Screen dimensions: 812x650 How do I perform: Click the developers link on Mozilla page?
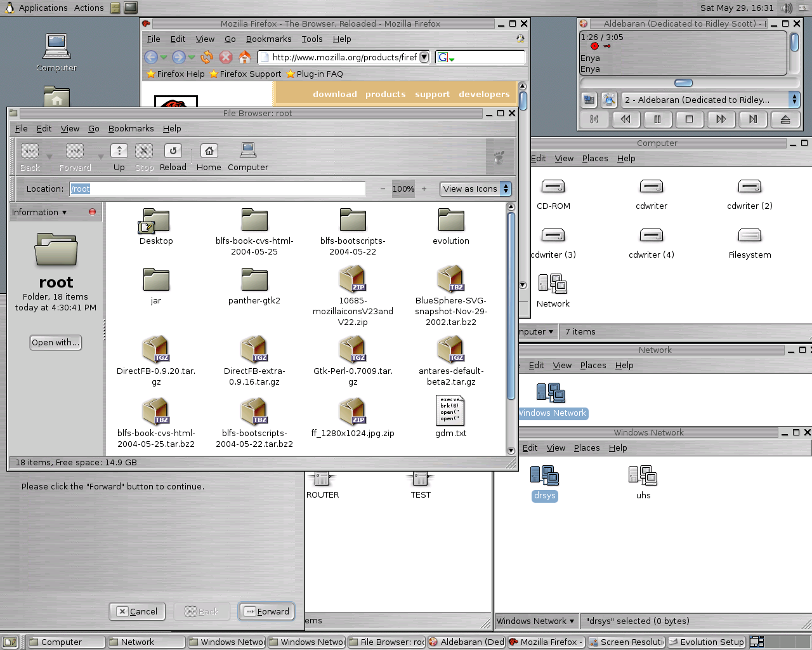tap(484, 94)
